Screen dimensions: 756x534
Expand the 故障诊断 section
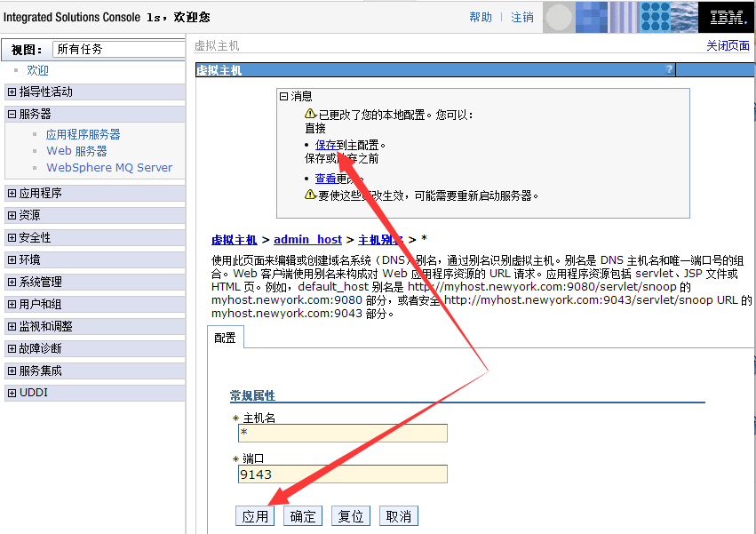pyautogui.click(x=12, y=348)
